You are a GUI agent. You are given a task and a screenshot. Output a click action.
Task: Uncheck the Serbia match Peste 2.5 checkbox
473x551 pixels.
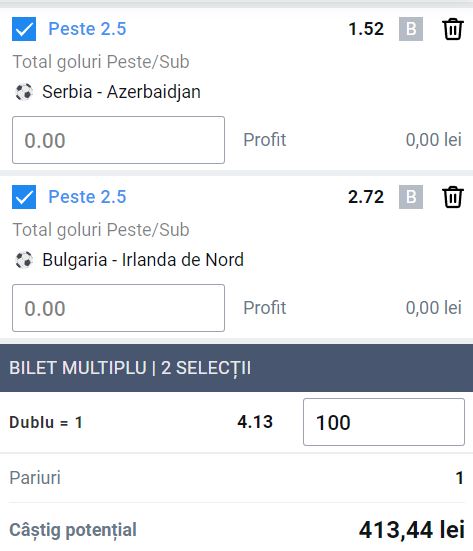pos(24,29)
